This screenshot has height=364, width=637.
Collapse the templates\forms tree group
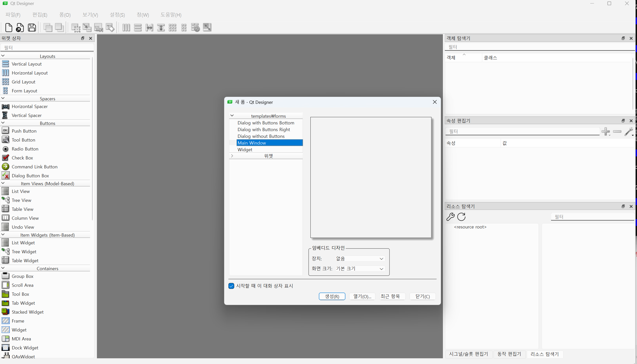tap(232, 115)
